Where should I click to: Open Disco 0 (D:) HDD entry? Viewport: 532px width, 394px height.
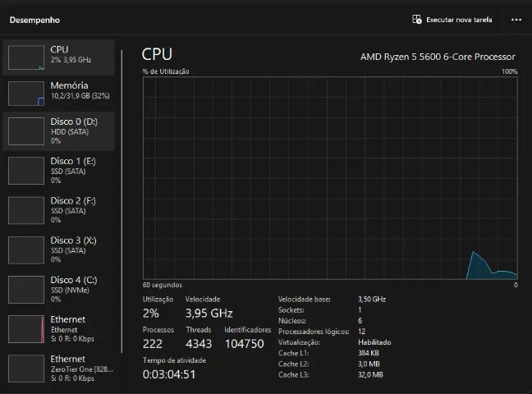point(58,131)
